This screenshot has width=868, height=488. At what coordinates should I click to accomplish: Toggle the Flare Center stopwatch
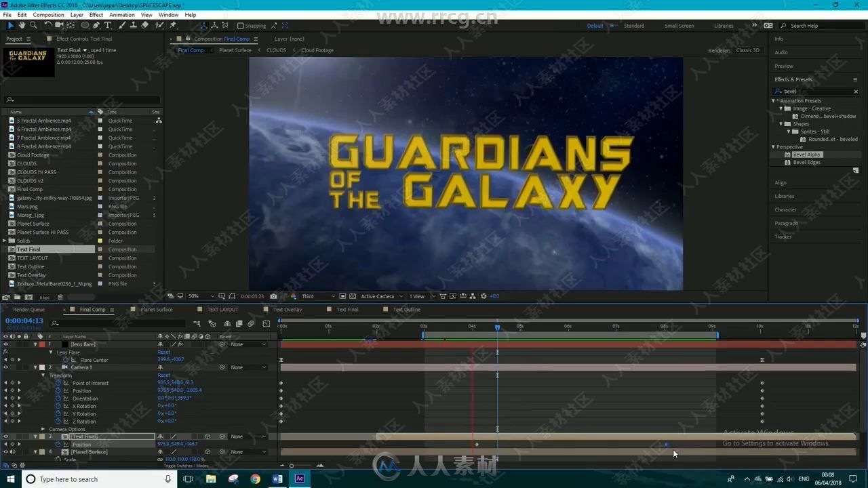66,360
